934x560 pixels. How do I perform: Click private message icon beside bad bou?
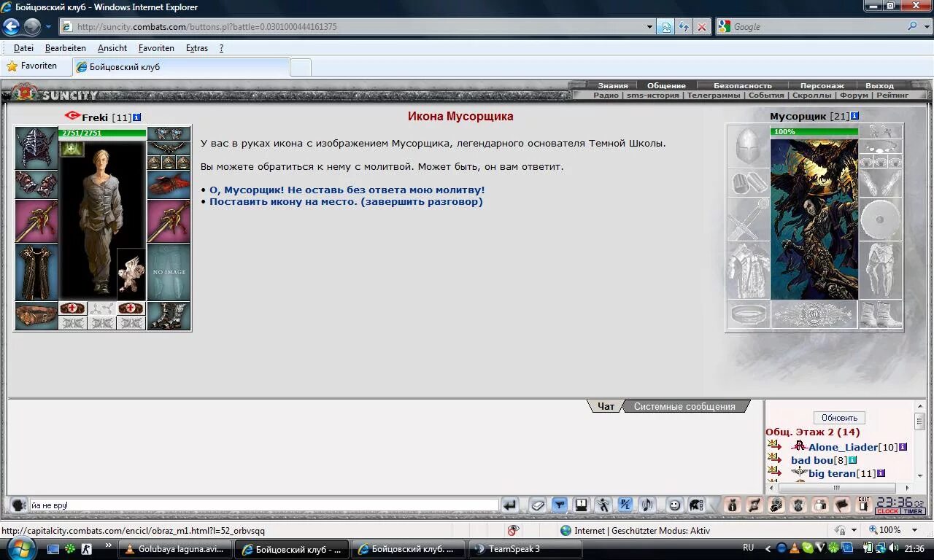click(774, 459)
